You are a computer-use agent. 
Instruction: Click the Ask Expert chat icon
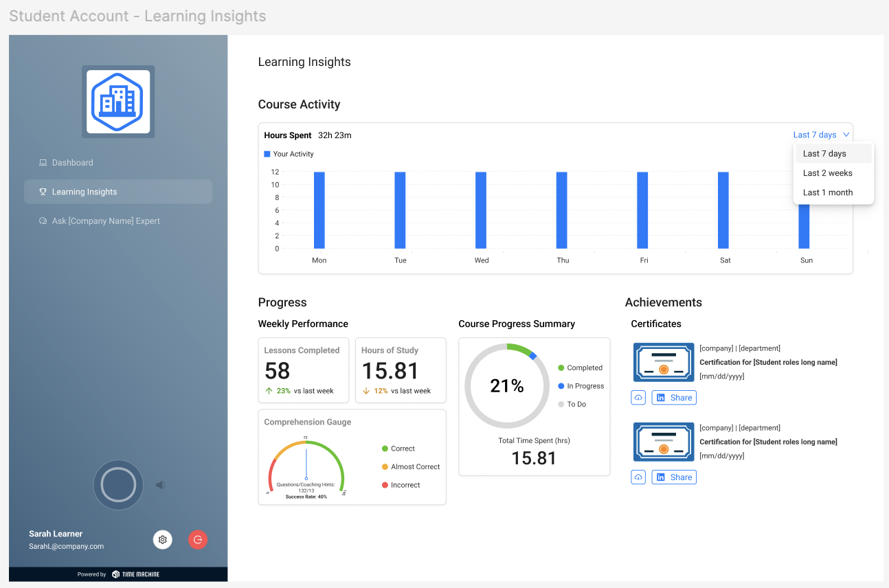point(43,221)
